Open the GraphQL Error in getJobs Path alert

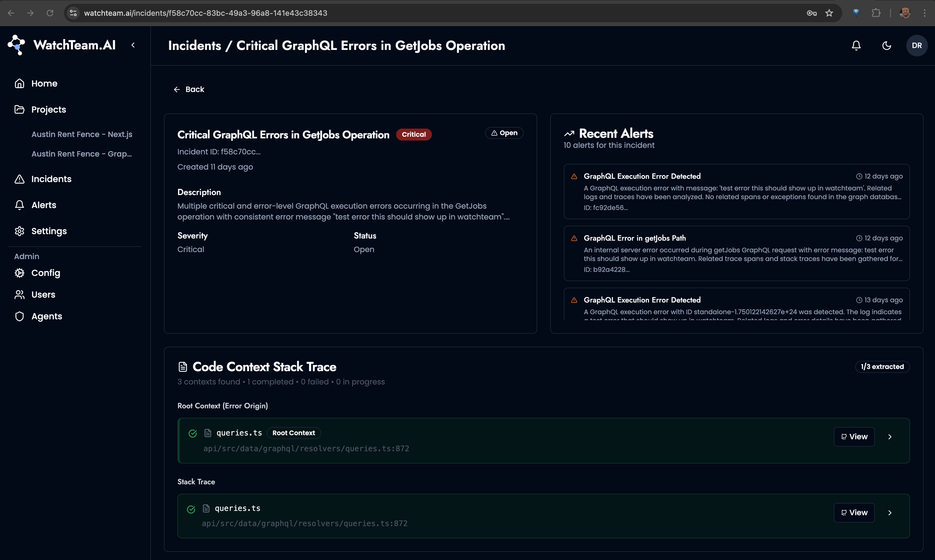tap(635, 238)
